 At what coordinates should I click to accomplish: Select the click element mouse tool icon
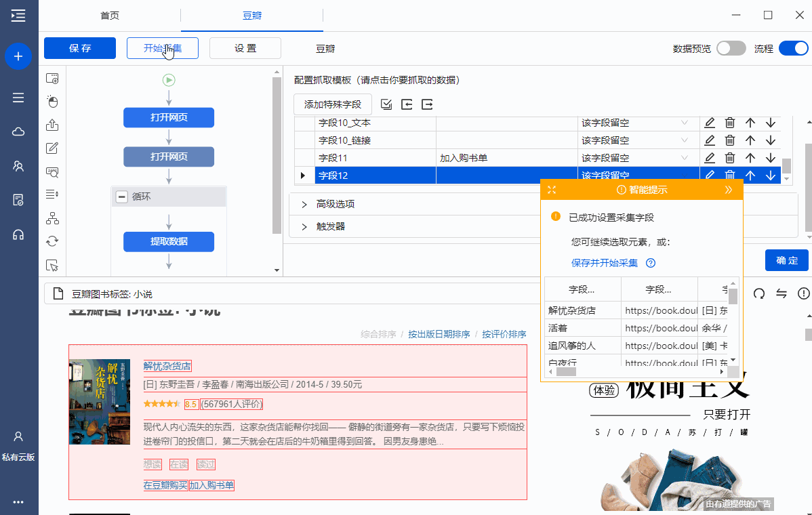pyautogui.click(x=52, y=102)
